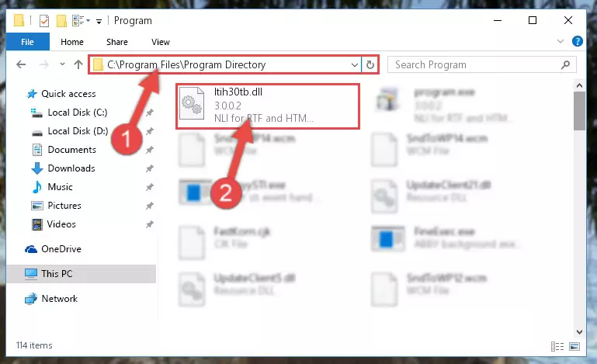Click the Search Program field
This screenshot has height=364, width=597.
pyautogui.click(x=481, y=64)
